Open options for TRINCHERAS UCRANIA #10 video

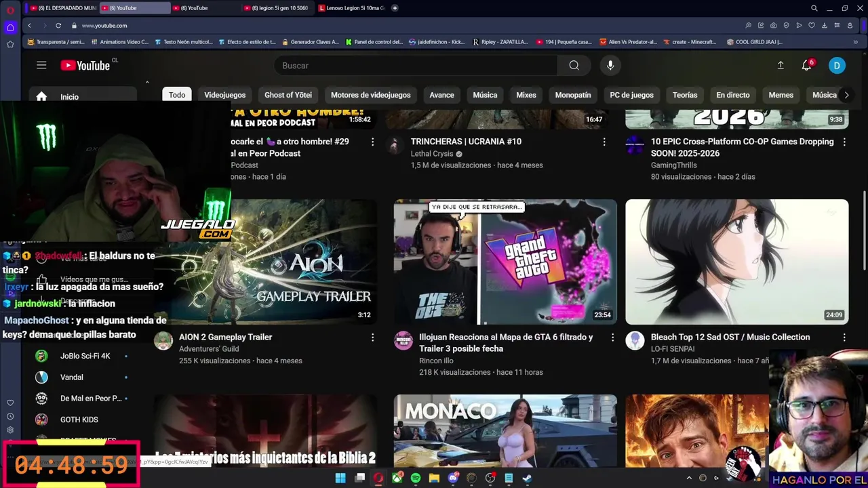604,142
